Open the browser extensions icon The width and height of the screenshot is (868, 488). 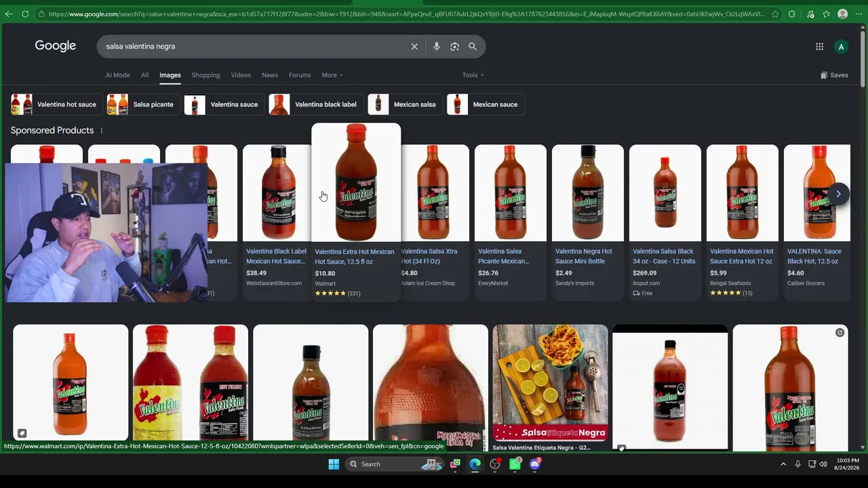(x=791, y=14)
